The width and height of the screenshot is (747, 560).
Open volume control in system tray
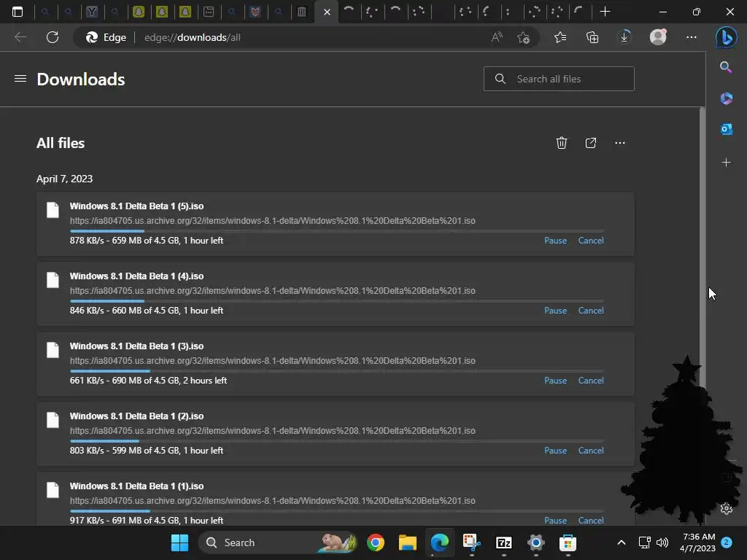click(x=662, y=542)
